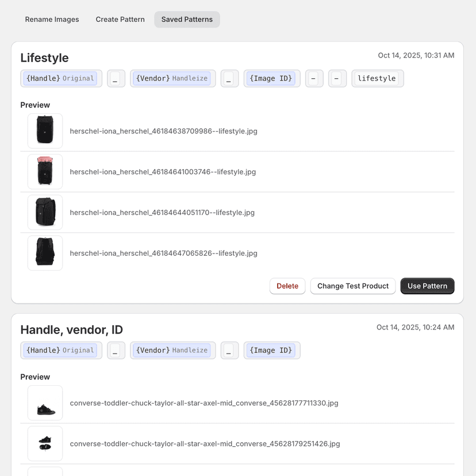The height and width of the screenshot is (476, 476).
Task: Click the lifestyle suffix chip
Action: 377,78
